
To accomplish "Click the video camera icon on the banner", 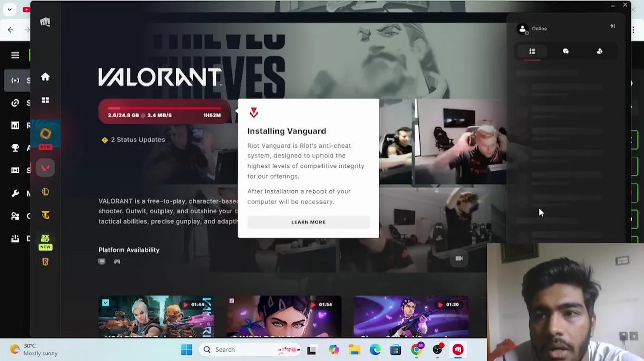I will (459, 258).
